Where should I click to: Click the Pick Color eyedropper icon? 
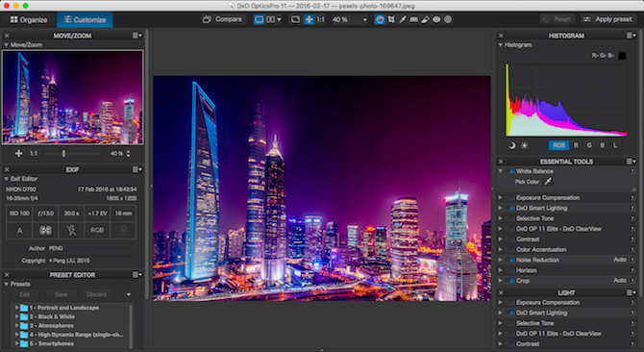pos(548,181)
